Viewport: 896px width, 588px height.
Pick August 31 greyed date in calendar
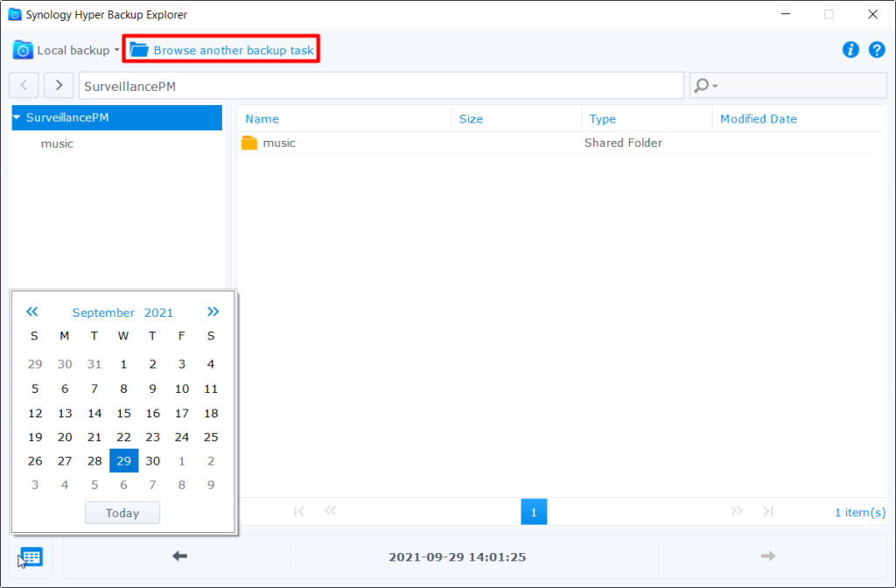(x=94, y=364)
